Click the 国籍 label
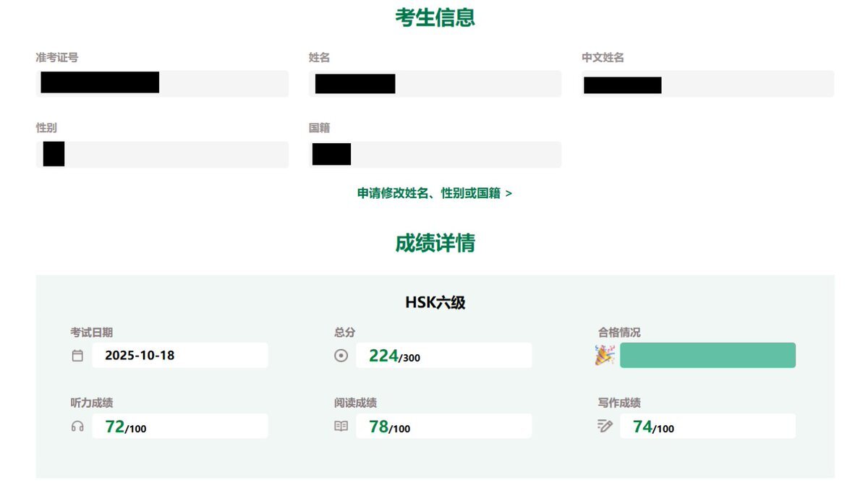Viewport: 868px width, 488px height. tap(319, 128)
